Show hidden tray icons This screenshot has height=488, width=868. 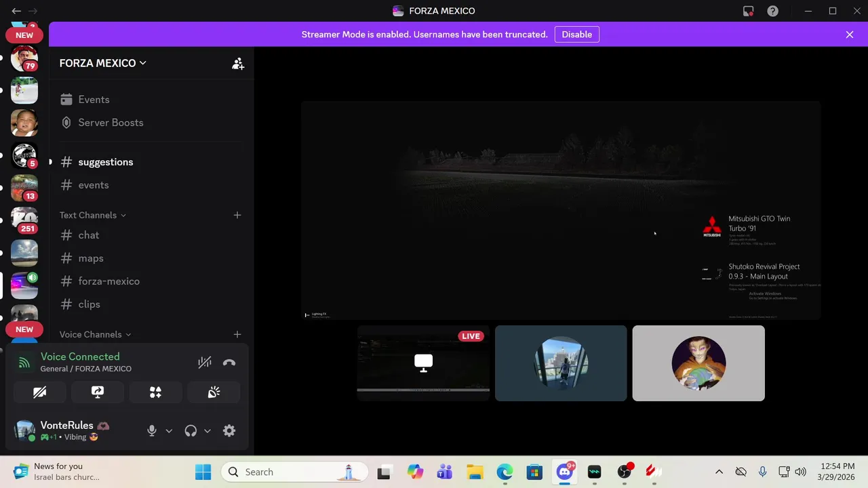point(719,472)
